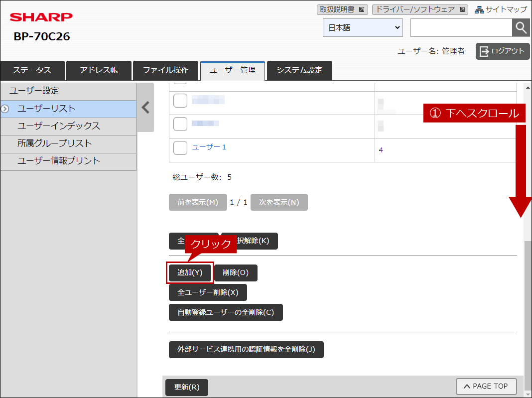Click the vertical scrollbar thumb
Viewport: 532px width, 398px height.
(x=528, y=315)
